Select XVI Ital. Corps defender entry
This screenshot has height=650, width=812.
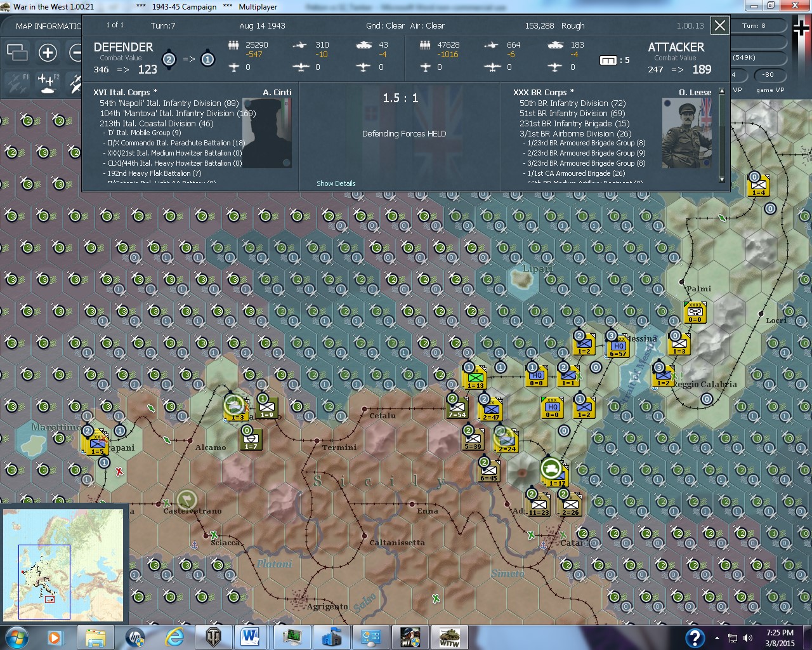[125, 92]
